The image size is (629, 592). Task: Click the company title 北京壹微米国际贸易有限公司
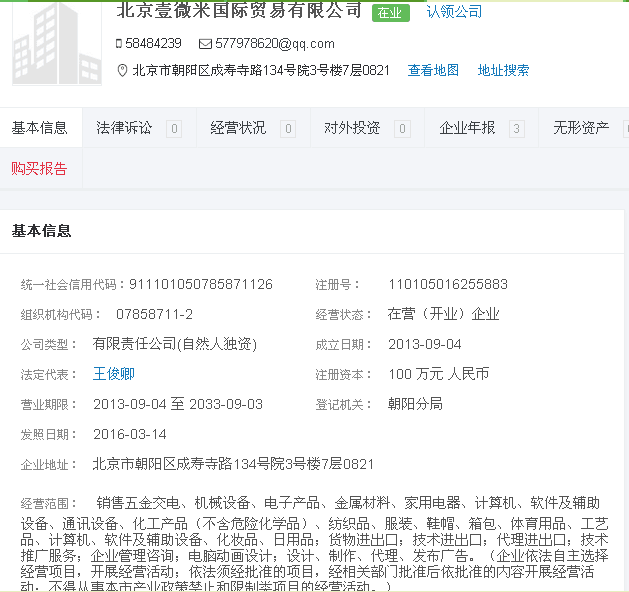[239, 11]
